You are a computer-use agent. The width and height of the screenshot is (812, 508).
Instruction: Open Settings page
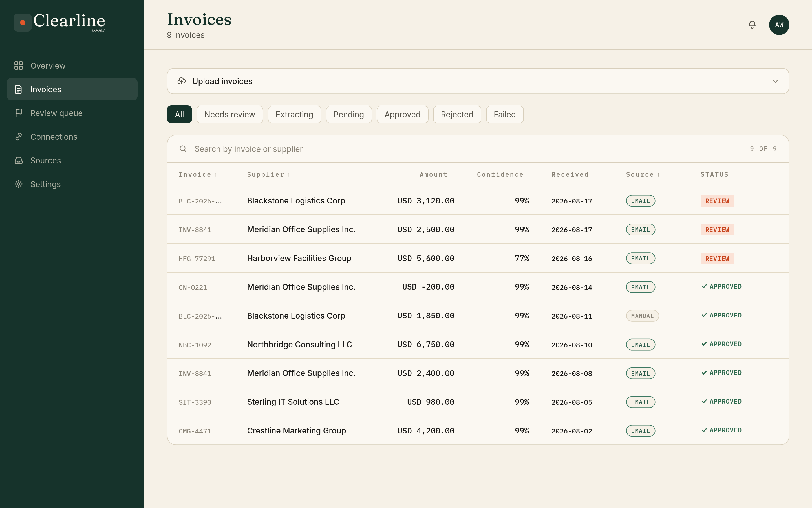tap(72, 184)
